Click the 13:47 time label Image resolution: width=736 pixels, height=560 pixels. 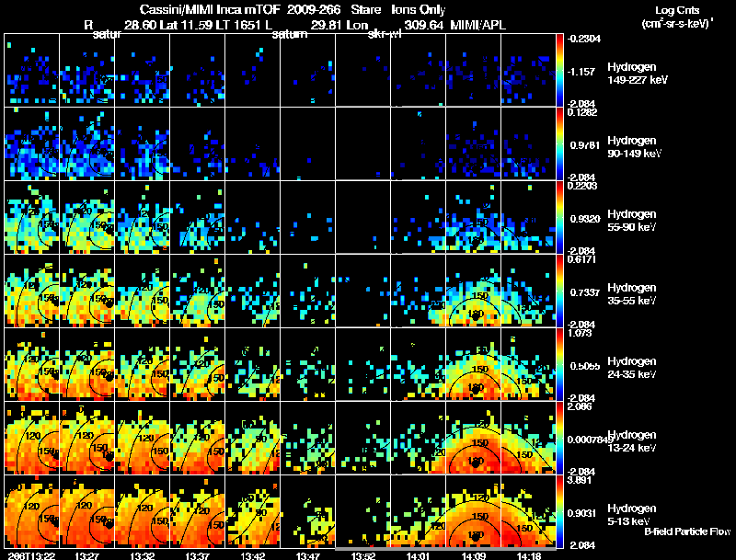point(307,555)
